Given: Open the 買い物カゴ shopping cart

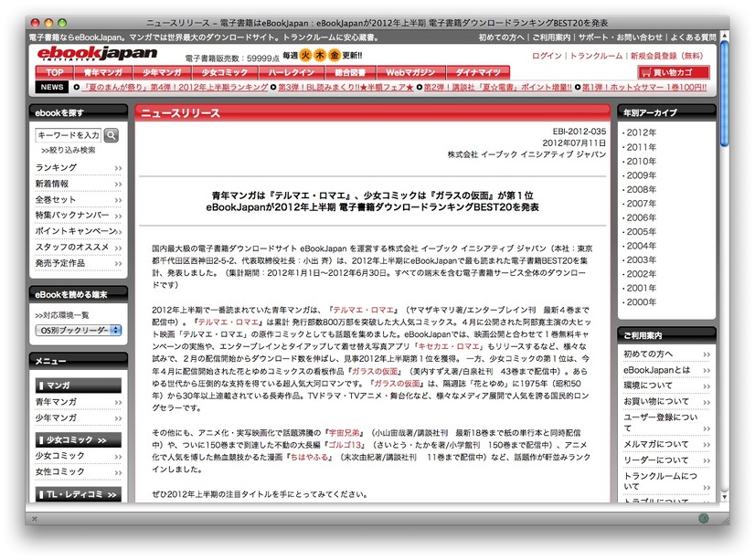Looking at the screenshot, I should 673,73.
